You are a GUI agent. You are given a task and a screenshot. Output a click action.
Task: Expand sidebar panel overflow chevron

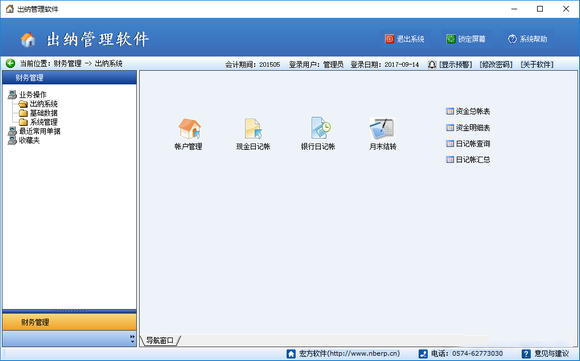[132, 339]
